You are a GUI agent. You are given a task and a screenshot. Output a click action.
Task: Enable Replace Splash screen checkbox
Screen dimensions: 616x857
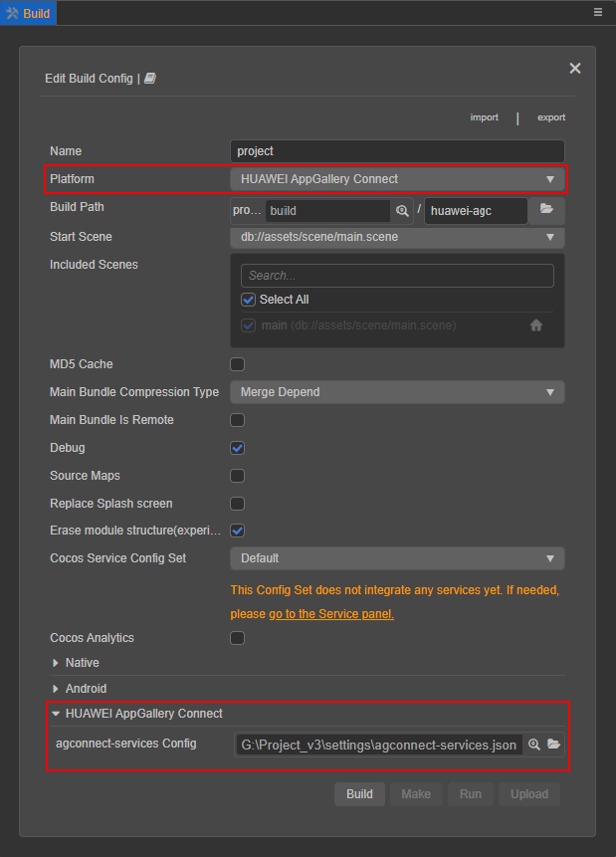click(x=237, y=504)
